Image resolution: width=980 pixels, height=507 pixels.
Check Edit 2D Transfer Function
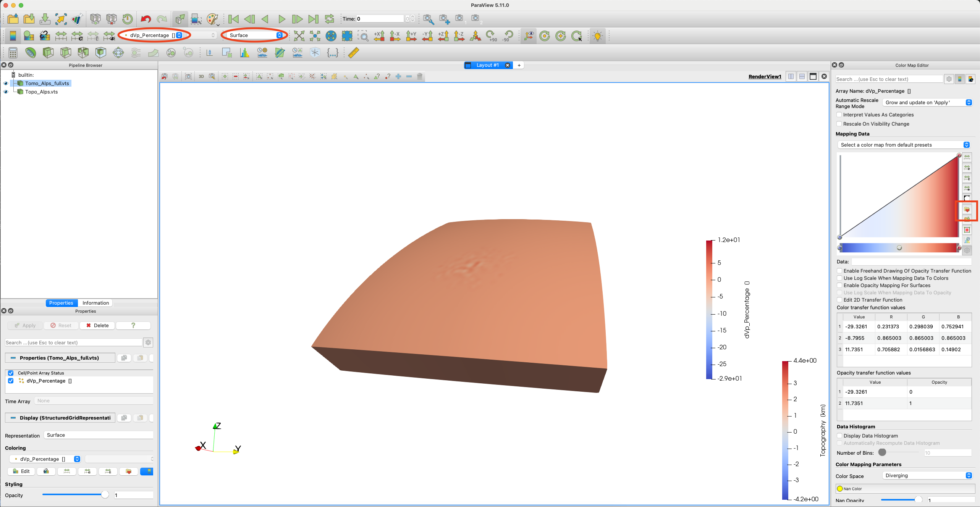839,300
